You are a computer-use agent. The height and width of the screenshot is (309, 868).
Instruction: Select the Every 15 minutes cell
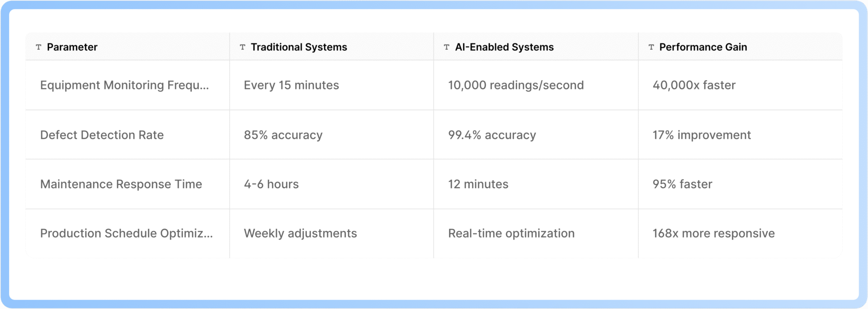tap(291, 85)
